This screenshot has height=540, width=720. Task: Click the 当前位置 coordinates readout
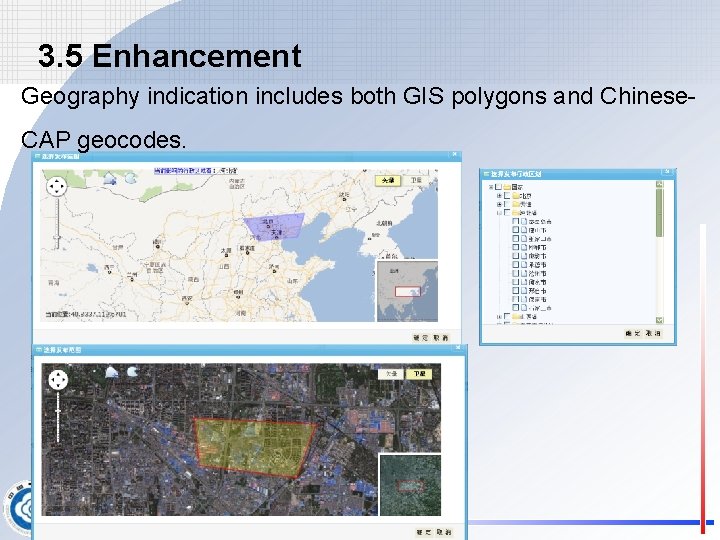(85, 315)
